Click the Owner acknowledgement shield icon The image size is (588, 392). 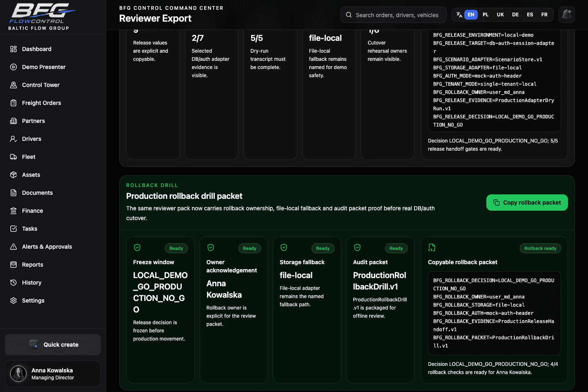[211, 247]
